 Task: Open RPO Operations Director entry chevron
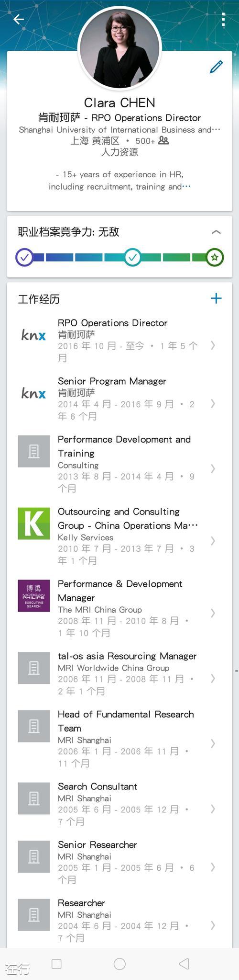tap(213, 345)
